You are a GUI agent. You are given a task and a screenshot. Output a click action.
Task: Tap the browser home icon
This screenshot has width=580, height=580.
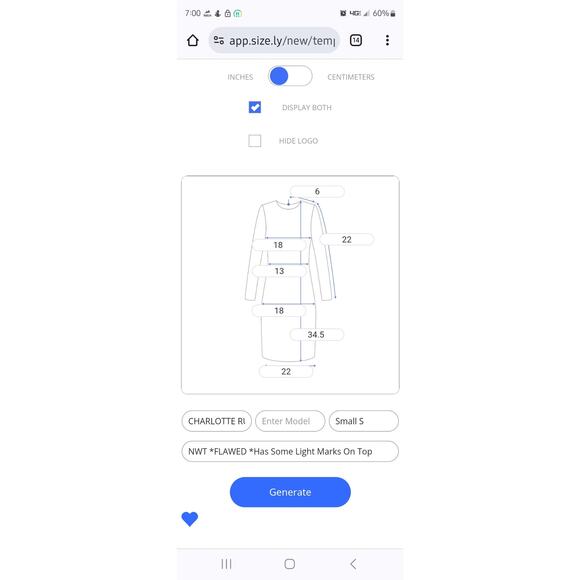(193, 40)
